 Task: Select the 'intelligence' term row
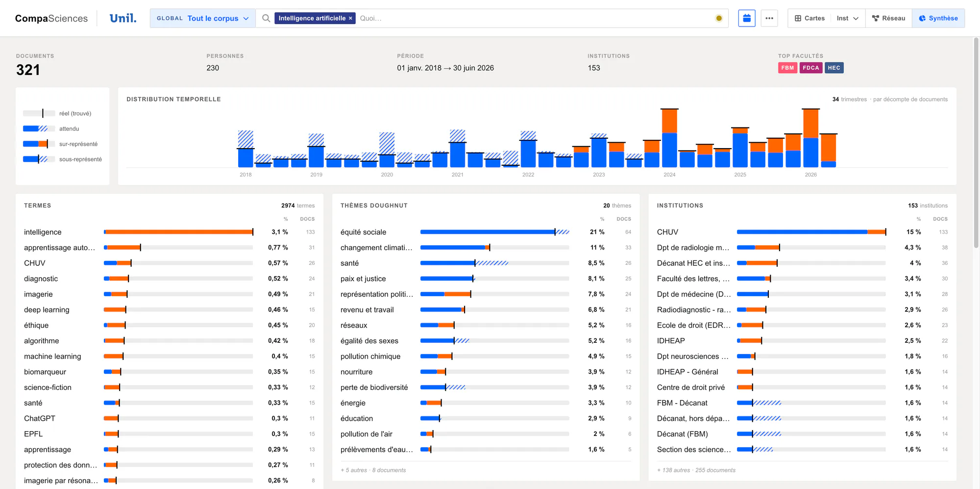tap(170, 232)
